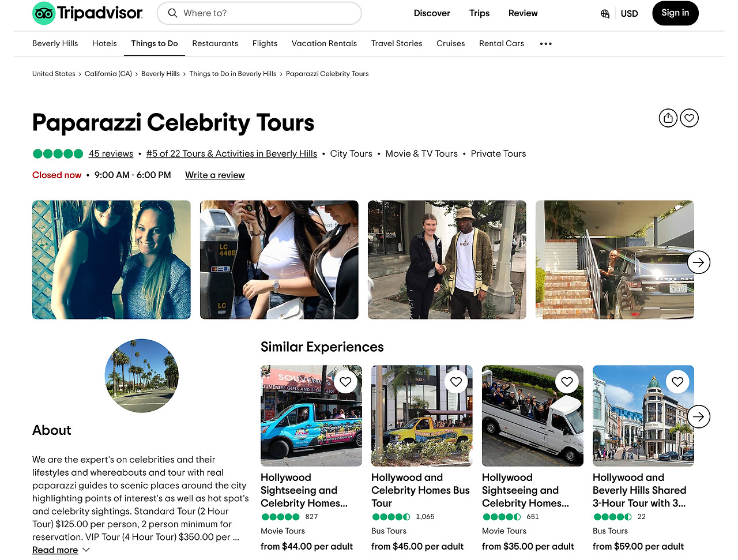Click the Sign in button

point(675,13)
